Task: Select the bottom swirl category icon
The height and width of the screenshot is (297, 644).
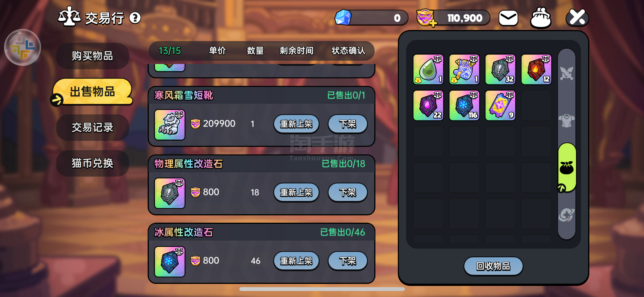Action: [x=567, y=215]
